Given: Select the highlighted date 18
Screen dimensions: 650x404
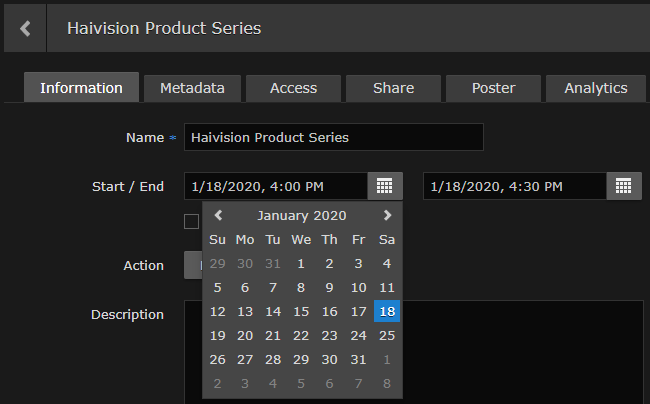Looking at the screenshot, I should pyautogui.click(x=387, y=311).
